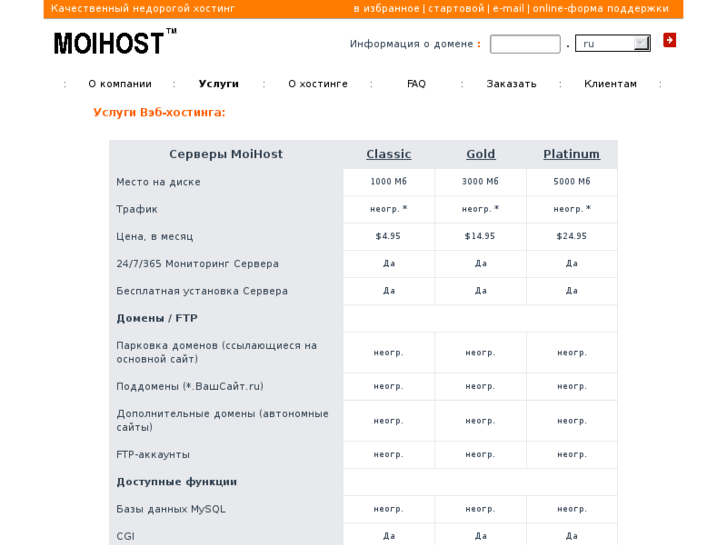This screenshot has width=727, height=545.
Task: Click the e-mail link in header
Action: 508,8
